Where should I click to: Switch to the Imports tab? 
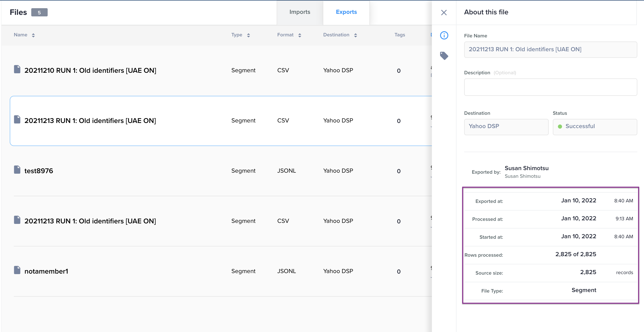pyautogui.click(x=300, y=12)
